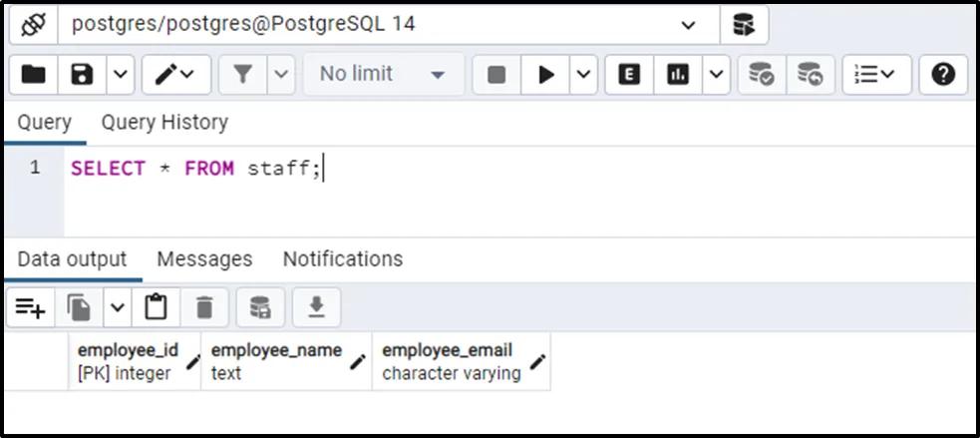Open a new query tool
980x438 pixels.
(744, 25)
